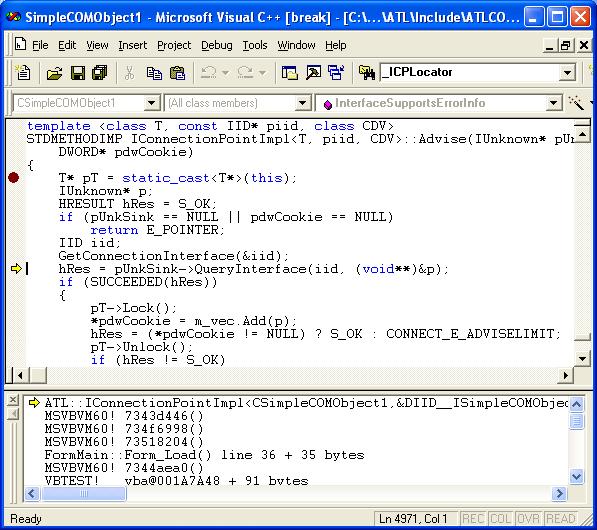Open a file with the Open icon
The image size is (597, 530).
click(x=54, y=72)
